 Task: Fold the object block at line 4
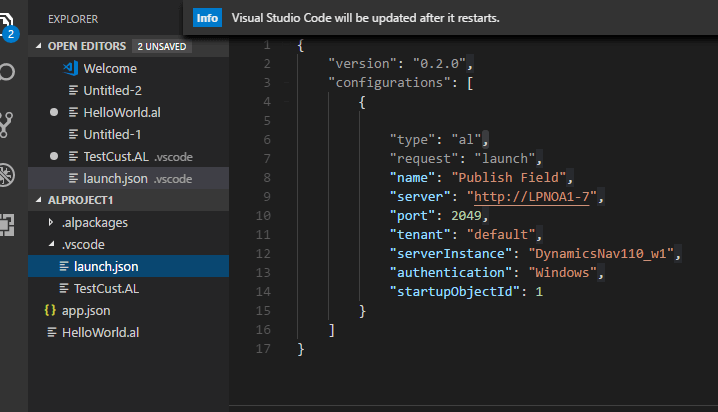point(287,102)
